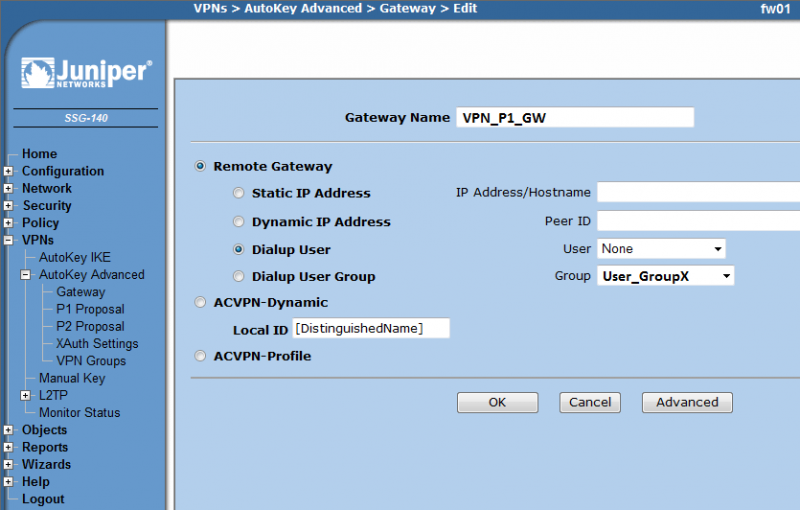Screen dimensions: 800x510
Task: Click the Reports menu label
Action: 45,447
